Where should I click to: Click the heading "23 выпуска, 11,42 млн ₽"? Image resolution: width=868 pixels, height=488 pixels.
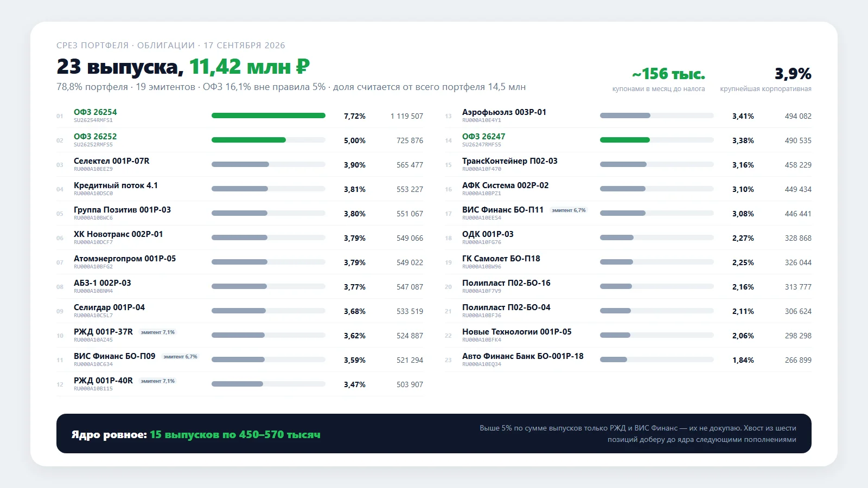pos(183,67)
